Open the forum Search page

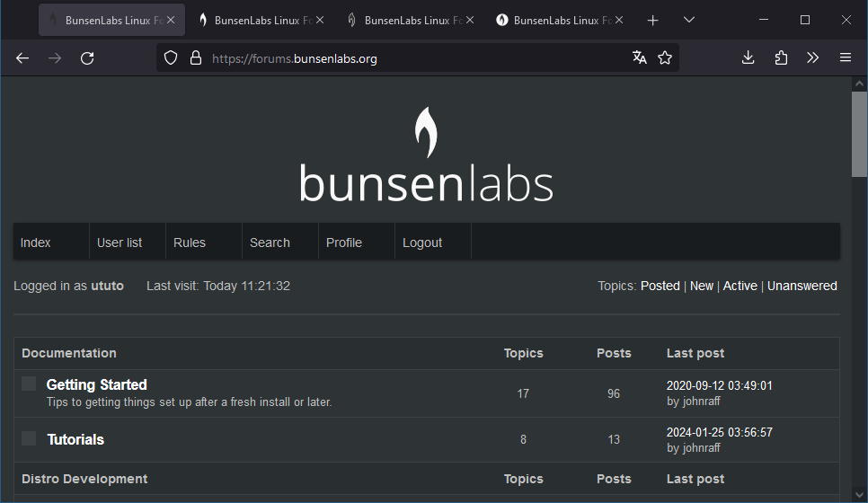pos(270,243)
